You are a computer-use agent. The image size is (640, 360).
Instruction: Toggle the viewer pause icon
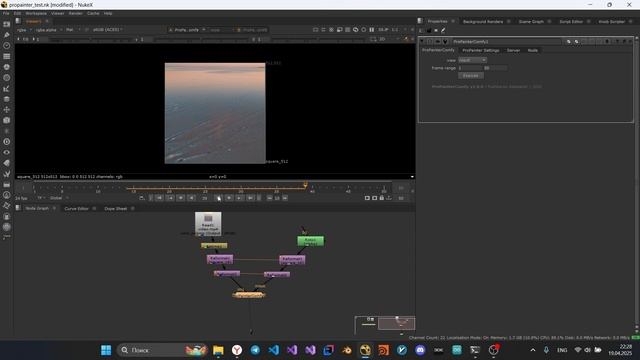[x=371, y=30]
